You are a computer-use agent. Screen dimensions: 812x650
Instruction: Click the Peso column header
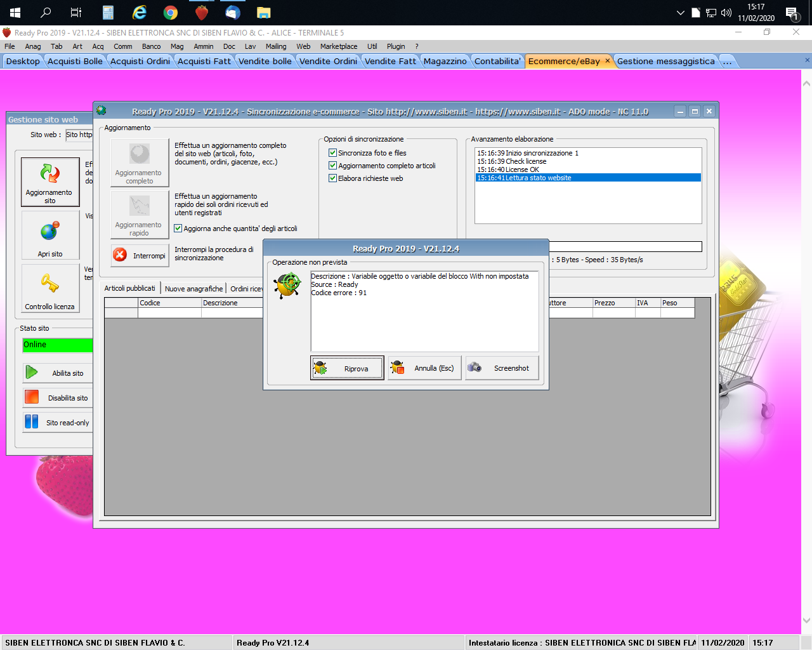[678, 303]
